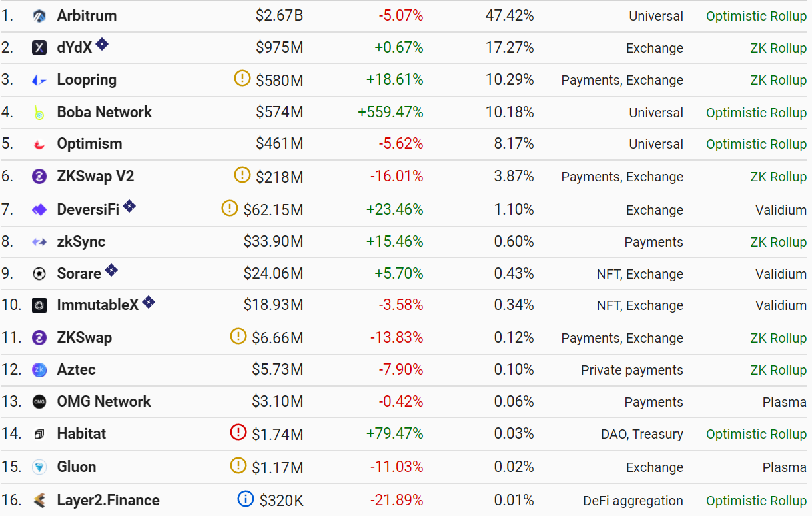Open the Boba Network project link
This screenshot has width=812, height=516.
click(105, 112)
